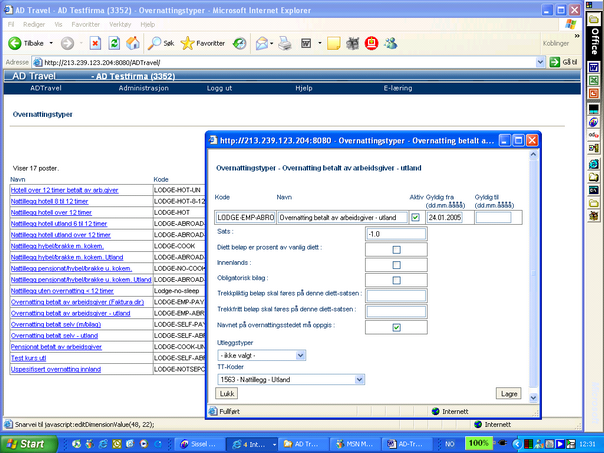Click the green Refresh page icon
The image size is (604, 453).
point(114,44)
